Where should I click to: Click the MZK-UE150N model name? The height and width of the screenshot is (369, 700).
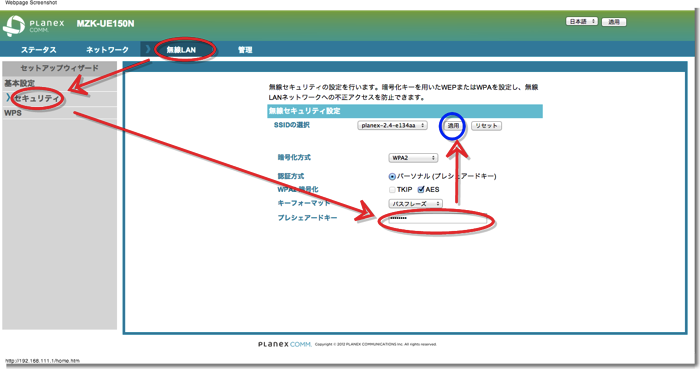click(x=105, y=24)
